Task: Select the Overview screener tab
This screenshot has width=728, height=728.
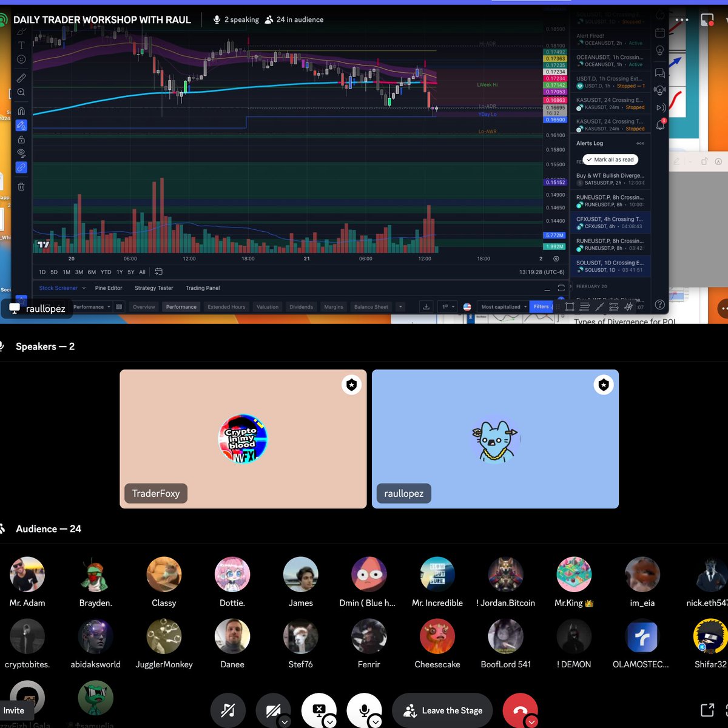Action: pyautogui.click(x=144, y=307)
